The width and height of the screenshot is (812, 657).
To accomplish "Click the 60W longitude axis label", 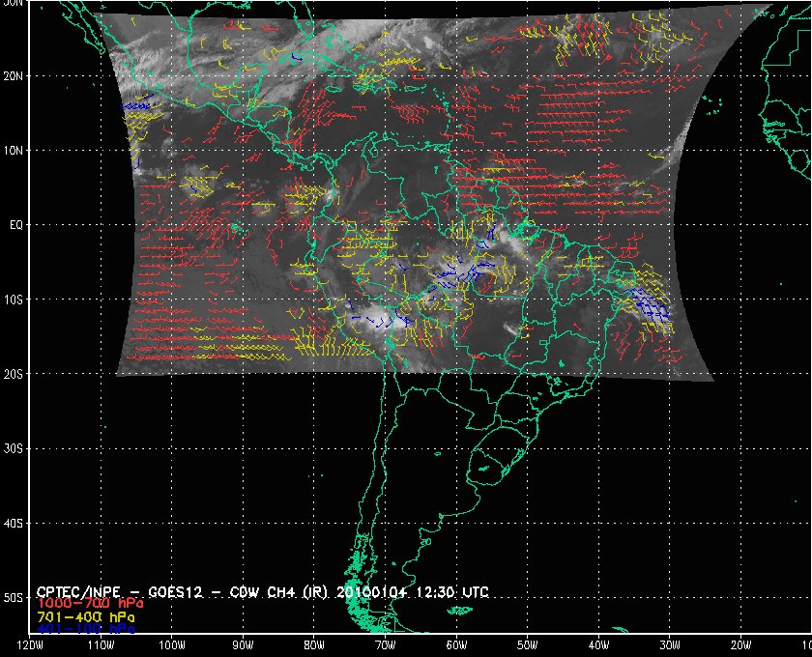I will (455, 645).
